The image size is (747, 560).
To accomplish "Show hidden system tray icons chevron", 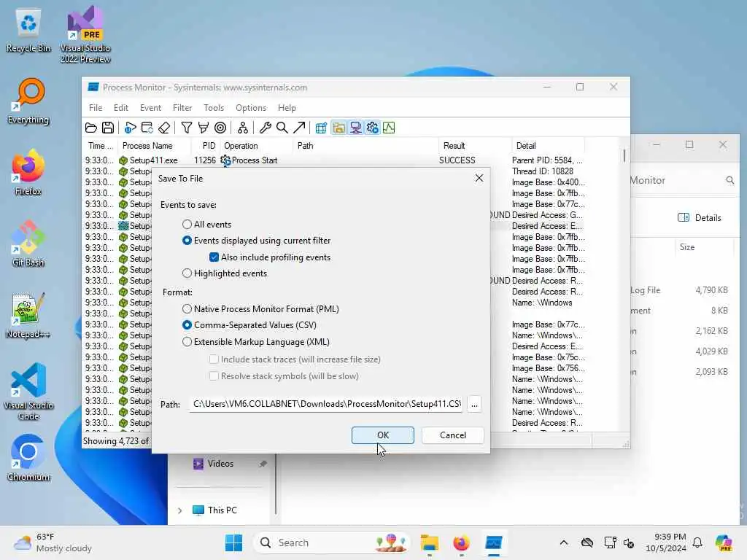I will coord(564,542).
